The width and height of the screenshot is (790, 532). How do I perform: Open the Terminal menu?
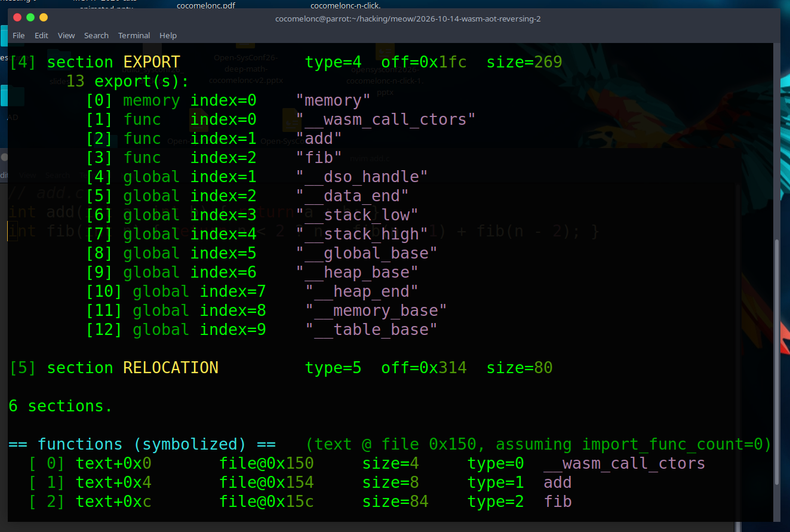pos(134,35)
